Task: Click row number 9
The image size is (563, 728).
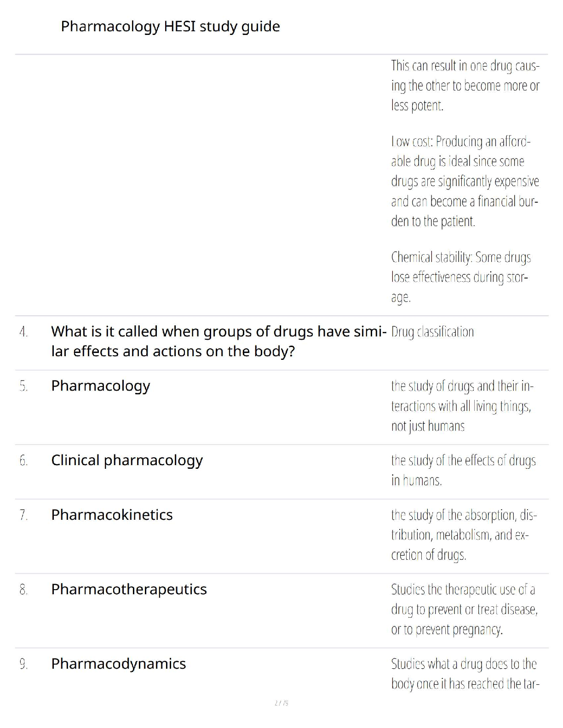Action: click(24, 664)
